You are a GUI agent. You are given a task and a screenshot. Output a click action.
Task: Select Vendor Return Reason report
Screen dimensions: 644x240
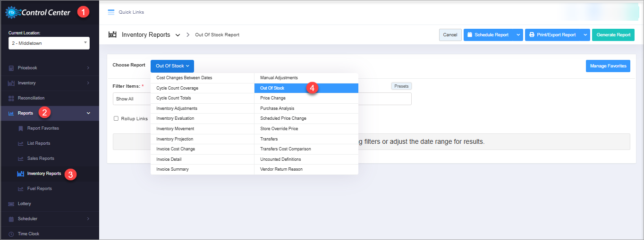(281, 169)
